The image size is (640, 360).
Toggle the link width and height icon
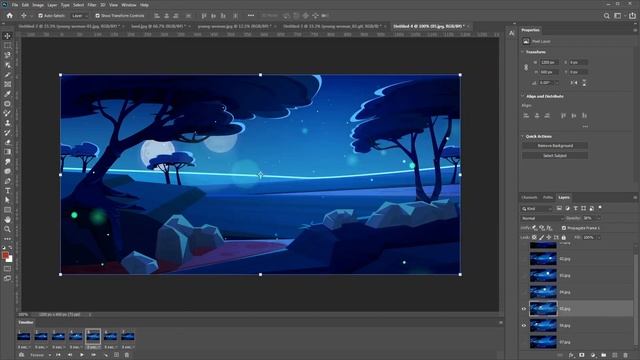[x=526, y=67]
